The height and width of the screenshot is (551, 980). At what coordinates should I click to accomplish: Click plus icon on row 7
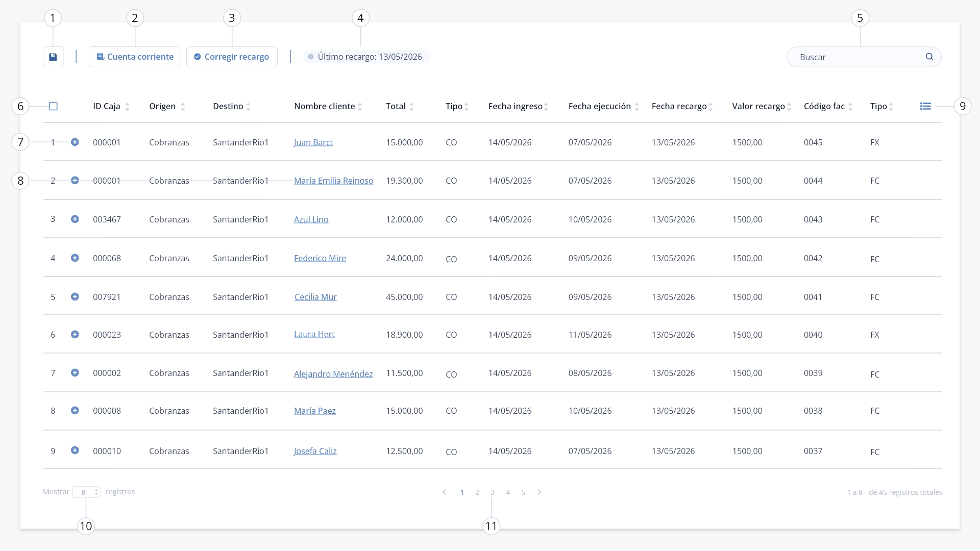pyautogui.click(x=75, y=373)
